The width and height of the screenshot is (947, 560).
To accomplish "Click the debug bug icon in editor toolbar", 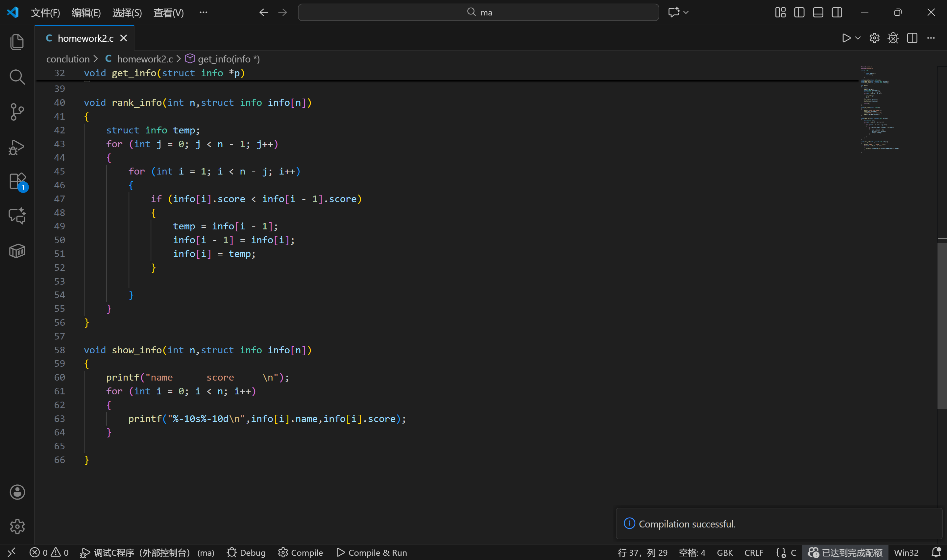I will [893, 38].
